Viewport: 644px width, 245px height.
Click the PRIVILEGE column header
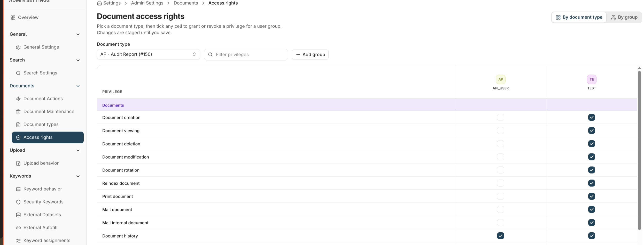click(112, 92)
